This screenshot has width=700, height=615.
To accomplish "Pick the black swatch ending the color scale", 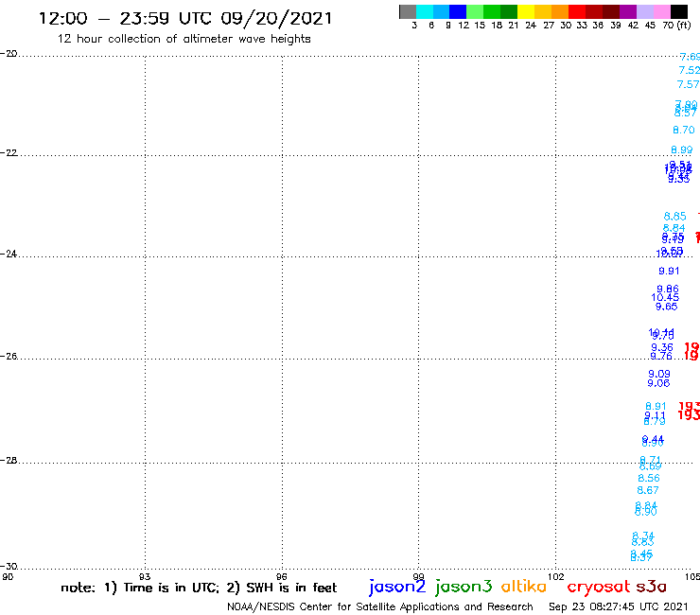I will (x=678, y=11).
